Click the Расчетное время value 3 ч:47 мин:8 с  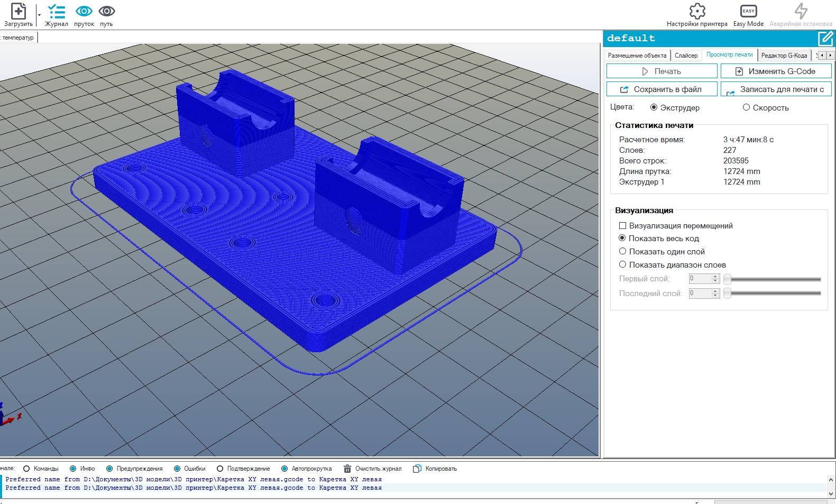point(748,140)
